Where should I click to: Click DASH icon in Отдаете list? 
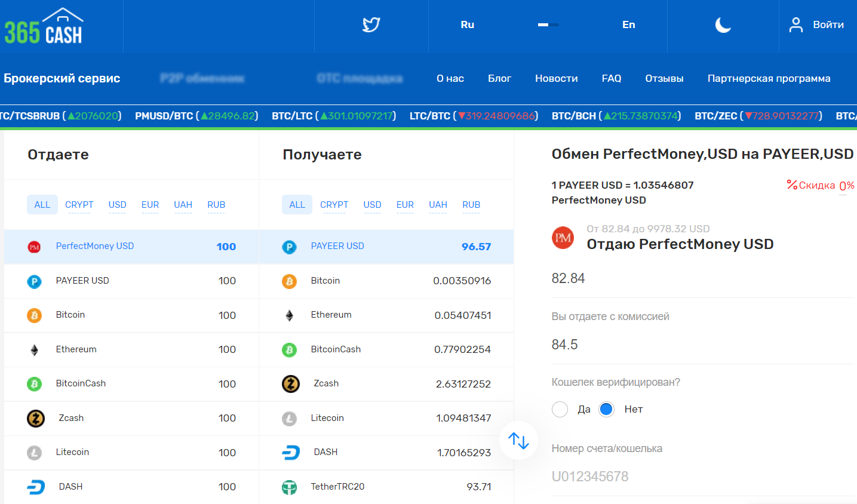36,487
